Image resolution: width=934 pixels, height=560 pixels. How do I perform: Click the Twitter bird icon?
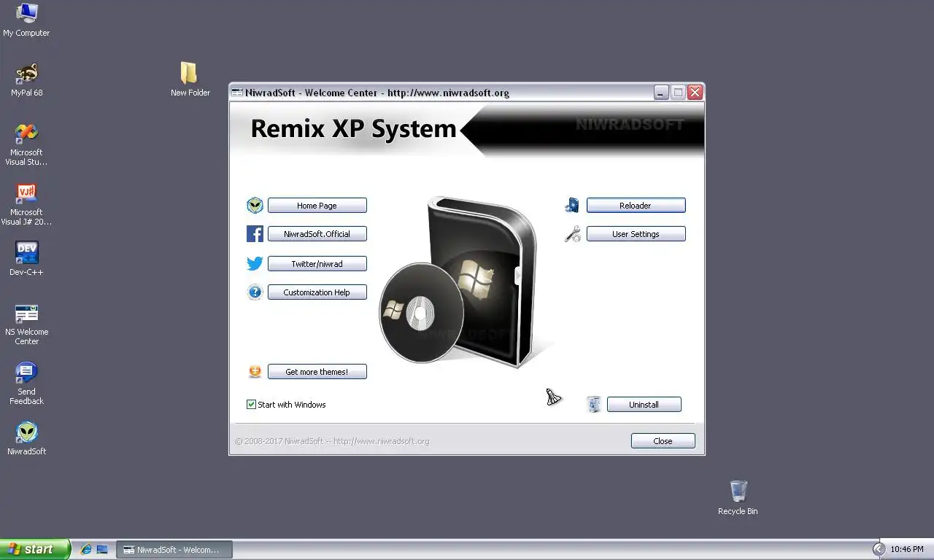click(255, 264)
